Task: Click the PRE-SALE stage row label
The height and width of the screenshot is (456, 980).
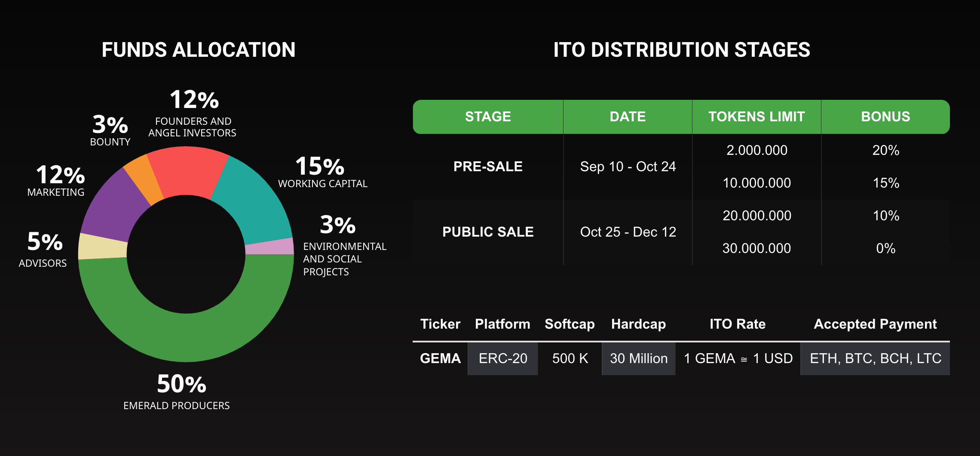Action: click(x=488, y=166)
